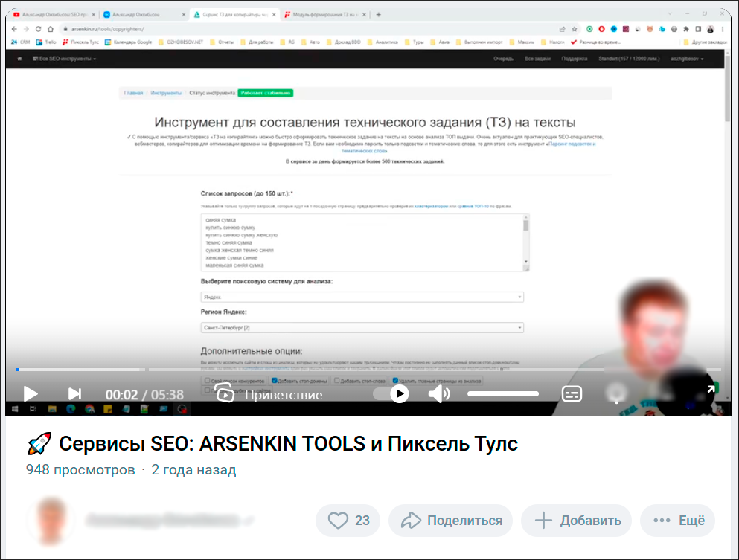Switch to the second browser tab with blue icon
Screen dimensions: 739x560
[x=144, y=15]
